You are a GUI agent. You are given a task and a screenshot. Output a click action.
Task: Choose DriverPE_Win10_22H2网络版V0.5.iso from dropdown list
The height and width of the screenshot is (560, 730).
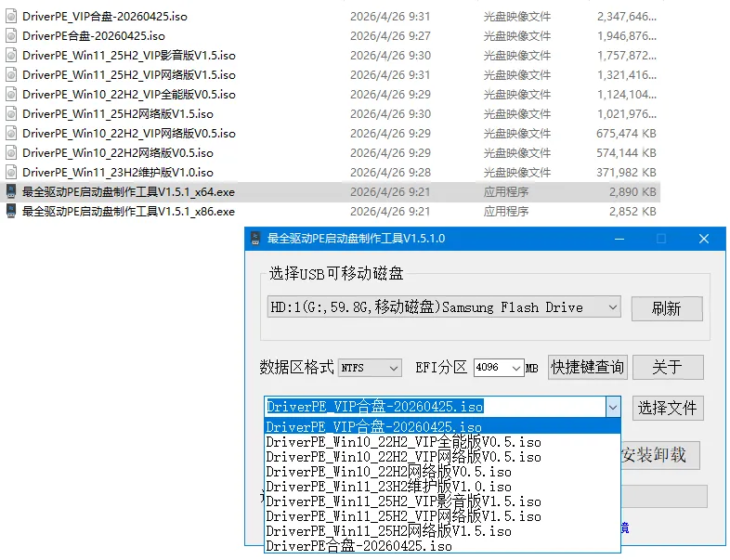[x=442, y=472]
